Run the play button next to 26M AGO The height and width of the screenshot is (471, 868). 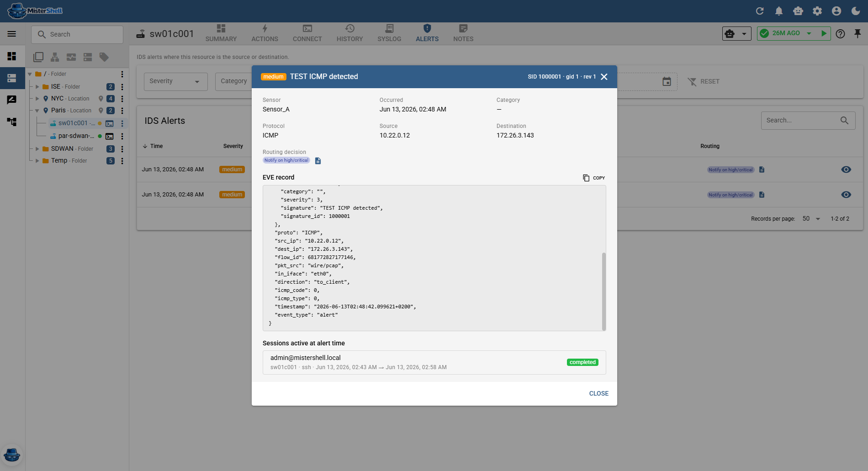point(824,33)
